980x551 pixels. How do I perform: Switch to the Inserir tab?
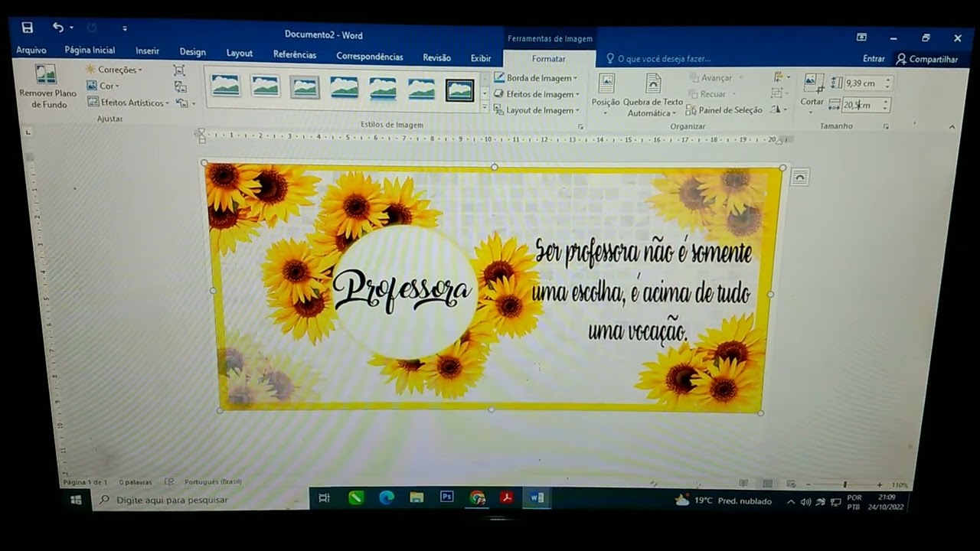(x=147, y=51)
